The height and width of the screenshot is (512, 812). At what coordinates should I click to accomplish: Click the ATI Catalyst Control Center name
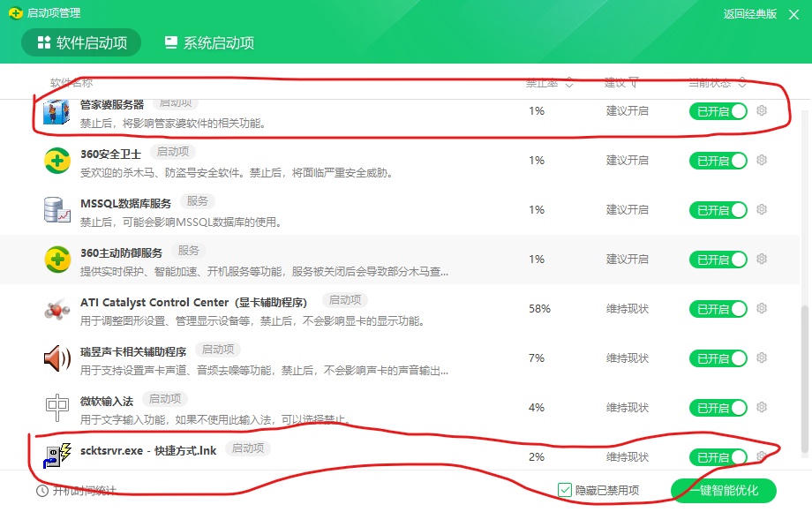(x=193, y=302)
